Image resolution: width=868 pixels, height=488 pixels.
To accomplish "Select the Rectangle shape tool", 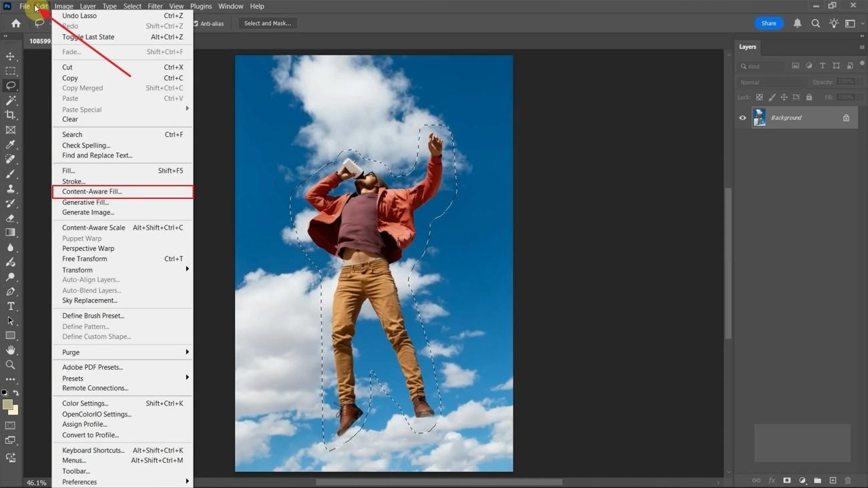I will coord(10,335).
